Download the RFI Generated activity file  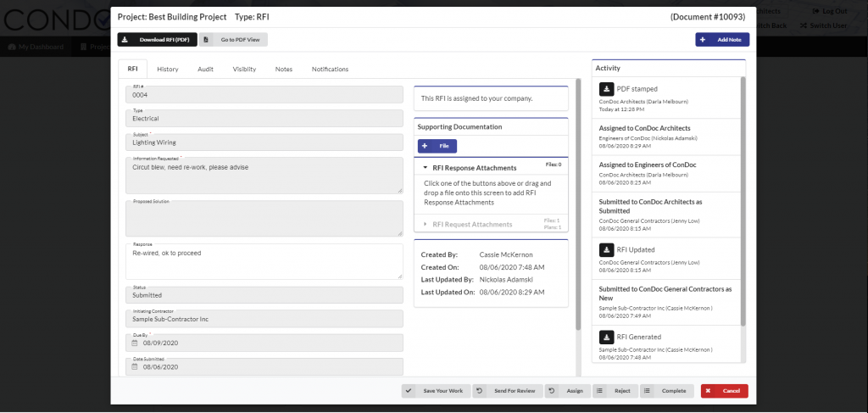point(606,337)
